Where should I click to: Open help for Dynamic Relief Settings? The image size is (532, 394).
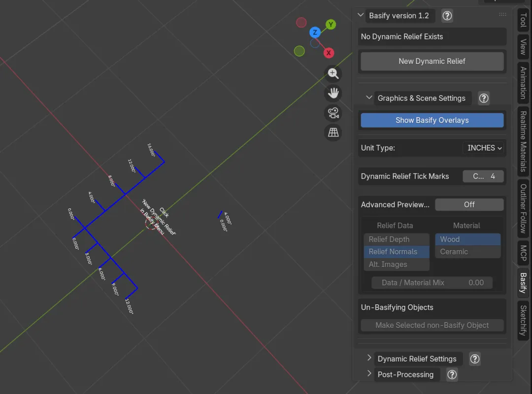tap(475, 359)
